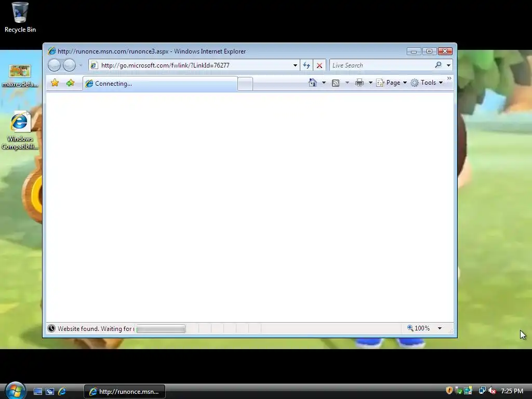Click the Home page icon
Image resolution: width=532 pixels, height=399 pixels.
click(x=312, y=83)
